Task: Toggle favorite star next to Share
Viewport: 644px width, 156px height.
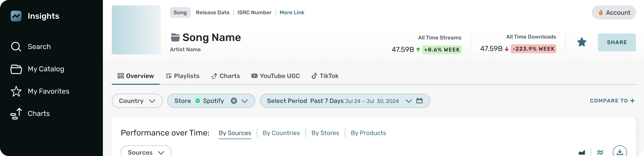Action: point(581,42)
